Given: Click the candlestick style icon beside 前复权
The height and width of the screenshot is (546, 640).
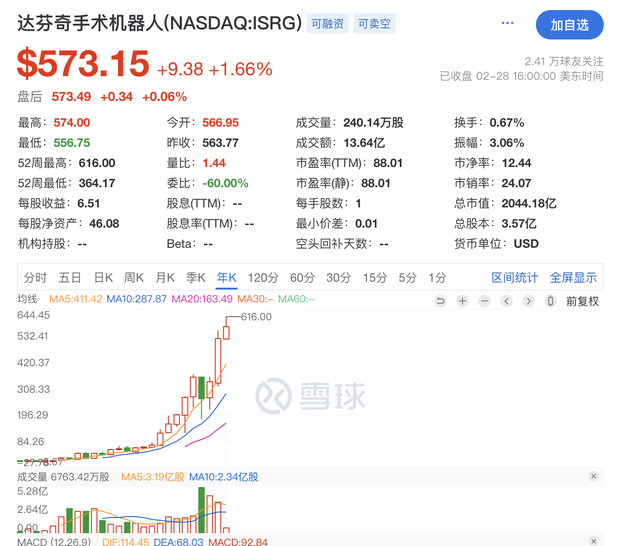Looking at the screenshot, I should 551,301.
